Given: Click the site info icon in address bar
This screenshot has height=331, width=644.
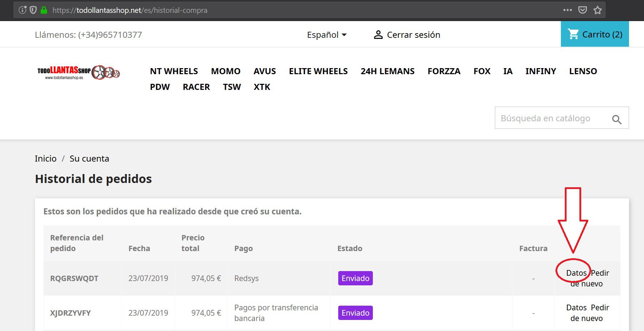Looking at the screenshot, I should tap(22, 10).
